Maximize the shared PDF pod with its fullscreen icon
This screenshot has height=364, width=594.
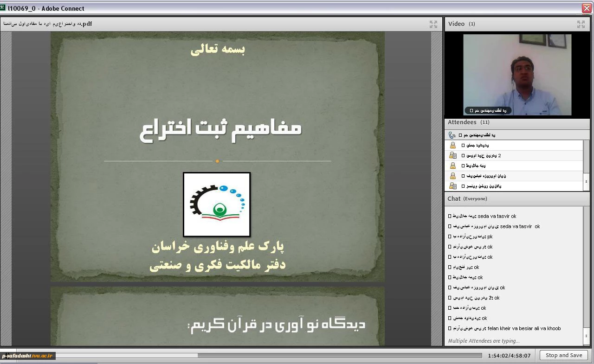[x=433, y=24]
